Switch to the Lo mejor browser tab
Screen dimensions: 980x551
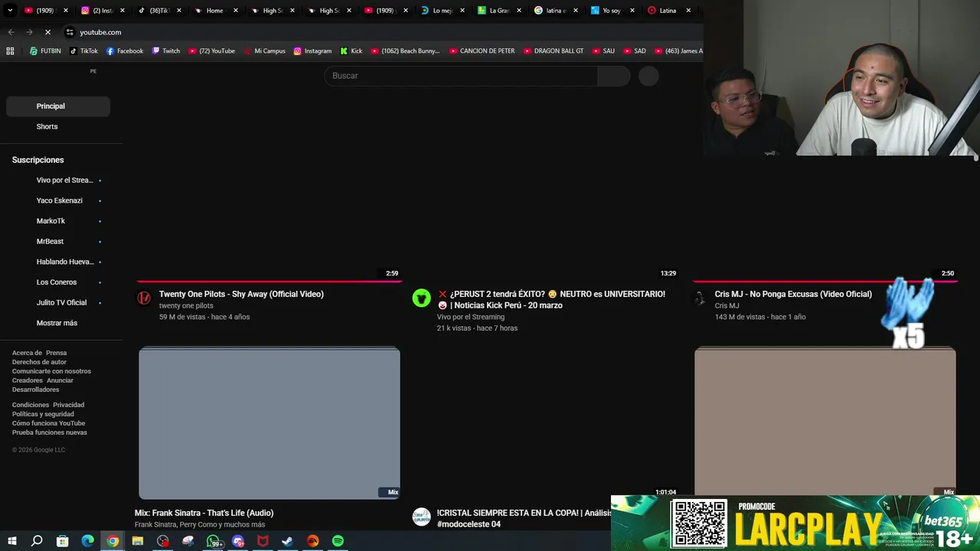[x=442, y=11]
